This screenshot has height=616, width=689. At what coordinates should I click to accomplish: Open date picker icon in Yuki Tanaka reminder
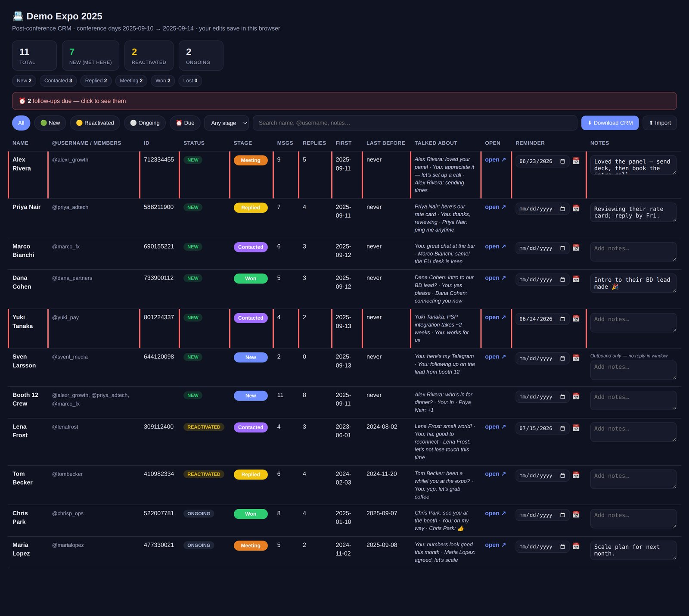click(562, 319)
